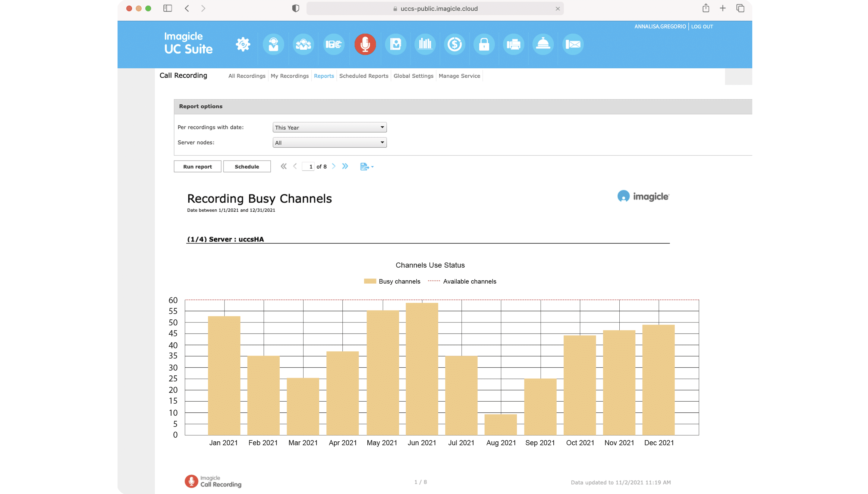Open the envelope voicemail icon
The image size is (868, 494).
pos(573,45)
